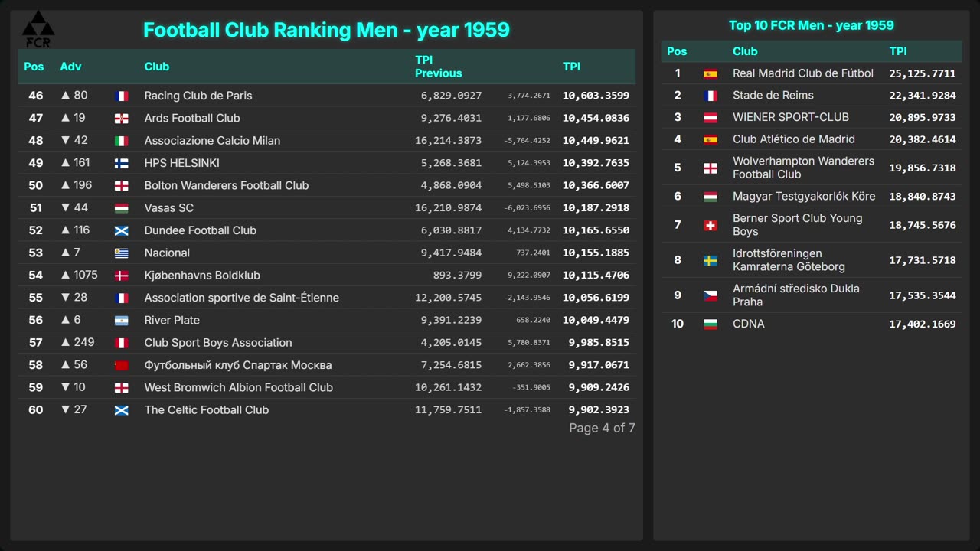Click Argentina flag beside River Plate
Image resolution: width=980 pixels, height=551 pixels.
(x=121, y=321)
